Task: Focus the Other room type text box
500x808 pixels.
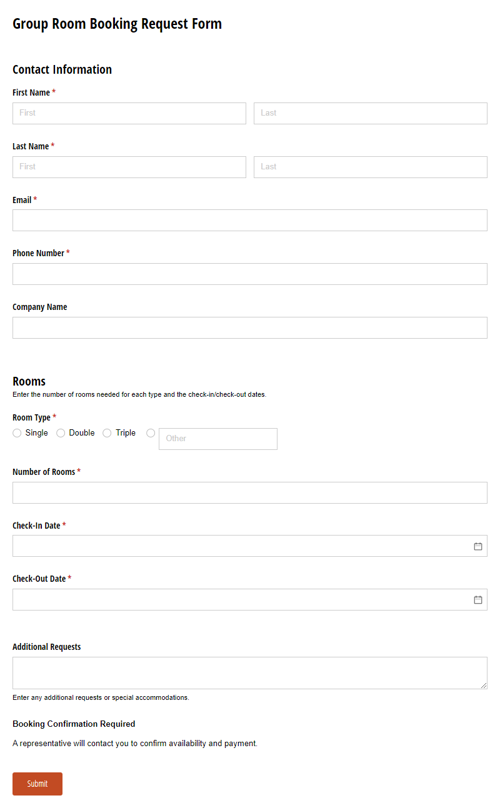Action: pos(218,439)
